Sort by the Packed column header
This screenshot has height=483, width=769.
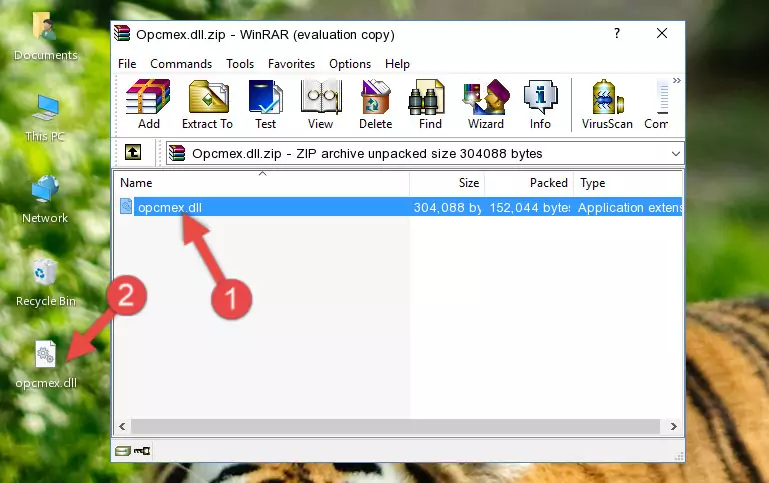point(529,183)
